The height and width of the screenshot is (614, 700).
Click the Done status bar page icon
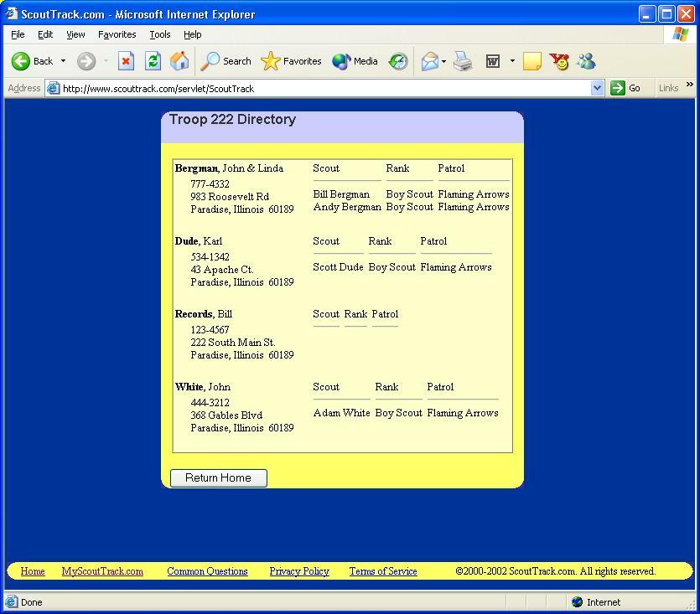click(12, 601)
